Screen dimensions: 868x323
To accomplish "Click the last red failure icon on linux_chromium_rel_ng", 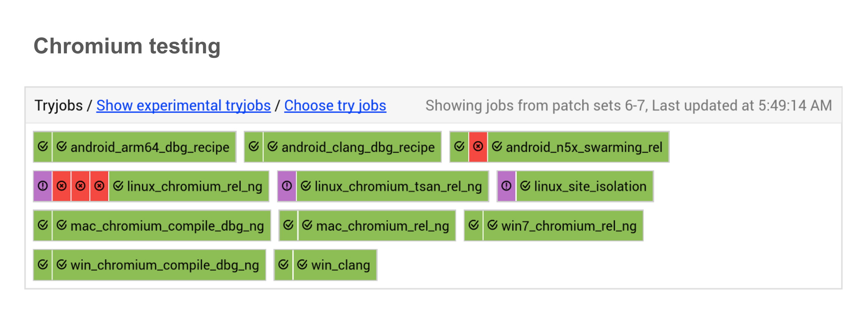I will click(99, 186).
